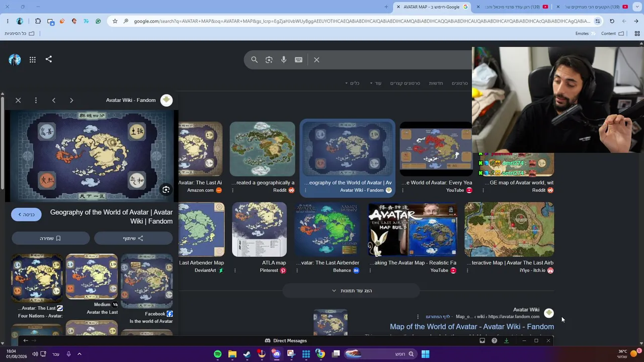Open options for the Avatar Wiki web result
The image size is (644, 362).
pos(418,317)
